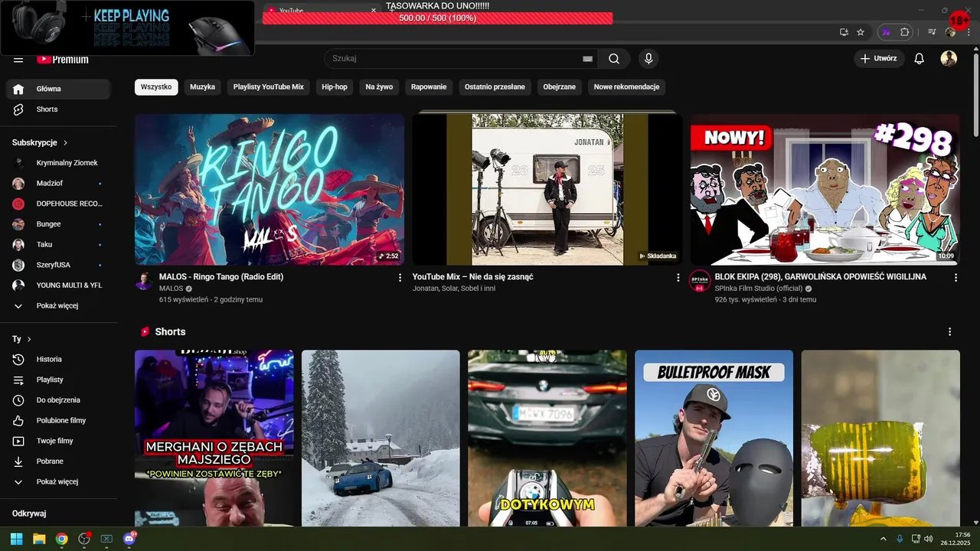
Task: Open SPInka Film Studio channel avatar
Action: tap(700, 281)
